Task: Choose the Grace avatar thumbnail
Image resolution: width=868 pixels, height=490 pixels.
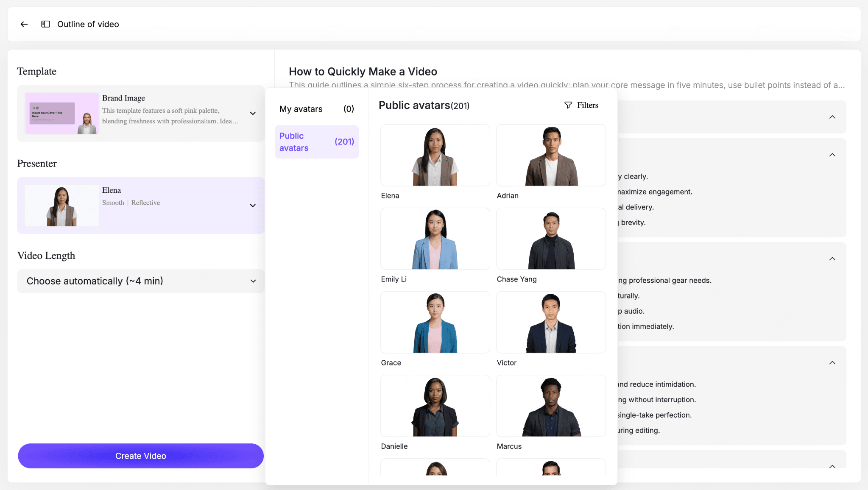Action: point(435,323)
